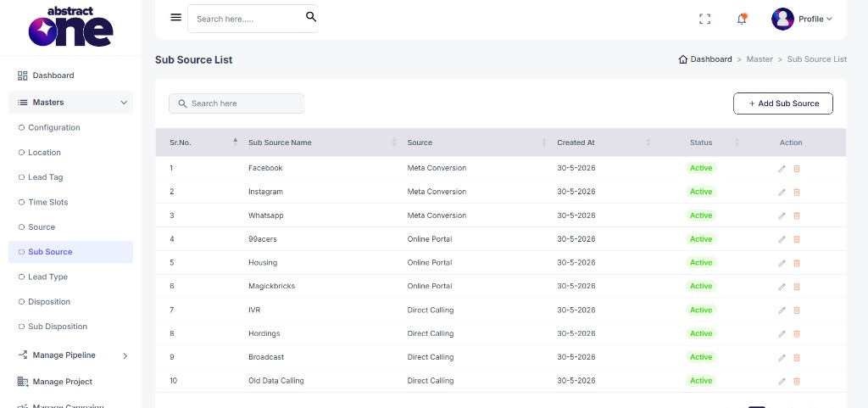Edit the Housing row
868x408 pixels.
point(782,264)
